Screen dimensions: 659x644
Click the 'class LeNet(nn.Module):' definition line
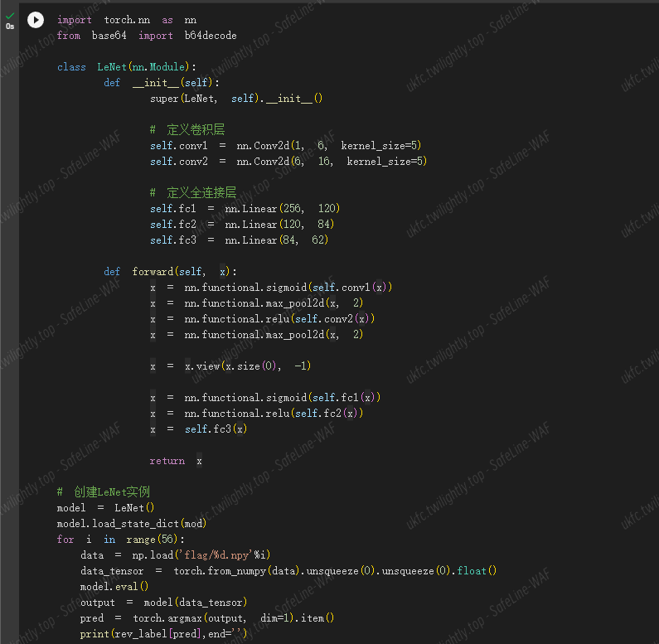[x=126, y=67]
